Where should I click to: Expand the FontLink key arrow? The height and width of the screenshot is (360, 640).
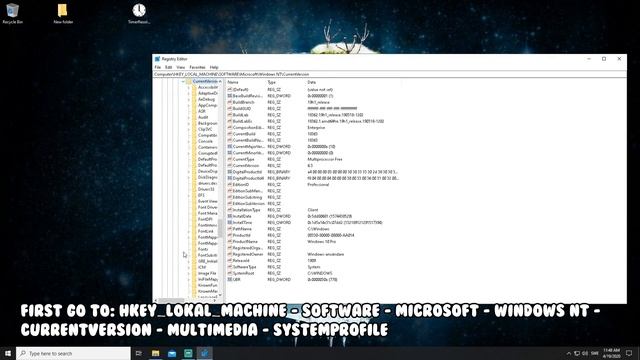point(189,231)
